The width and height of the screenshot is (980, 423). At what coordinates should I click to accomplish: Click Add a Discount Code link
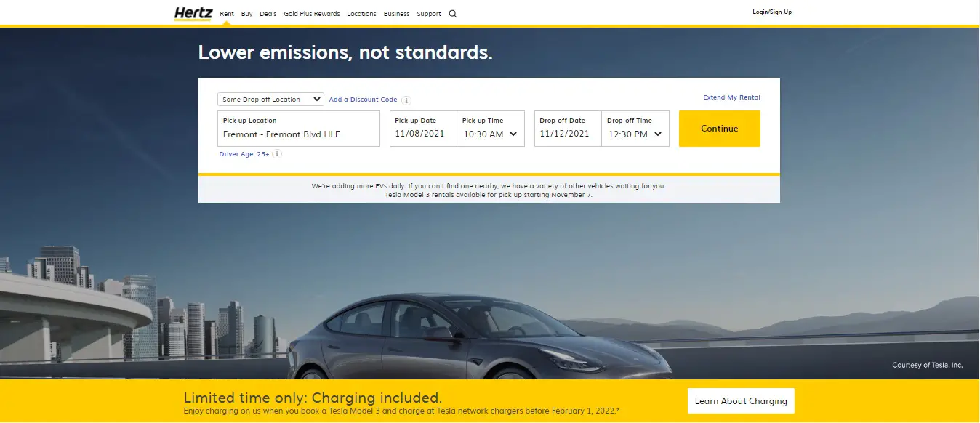364,100
